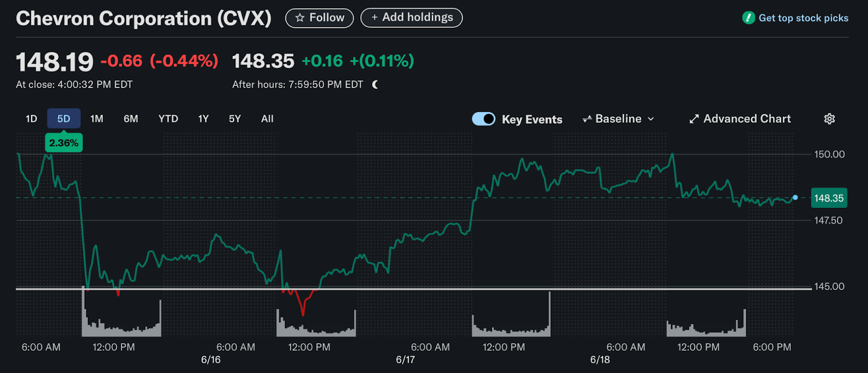Show the 5Y price range
Viewport: 868px width, 373px height.
(x=235, y=119)
